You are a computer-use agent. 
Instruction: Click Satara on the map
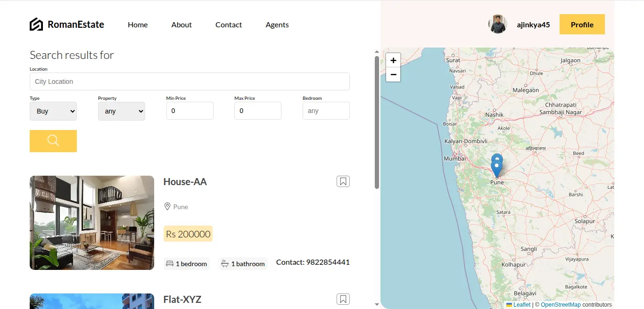504,212
